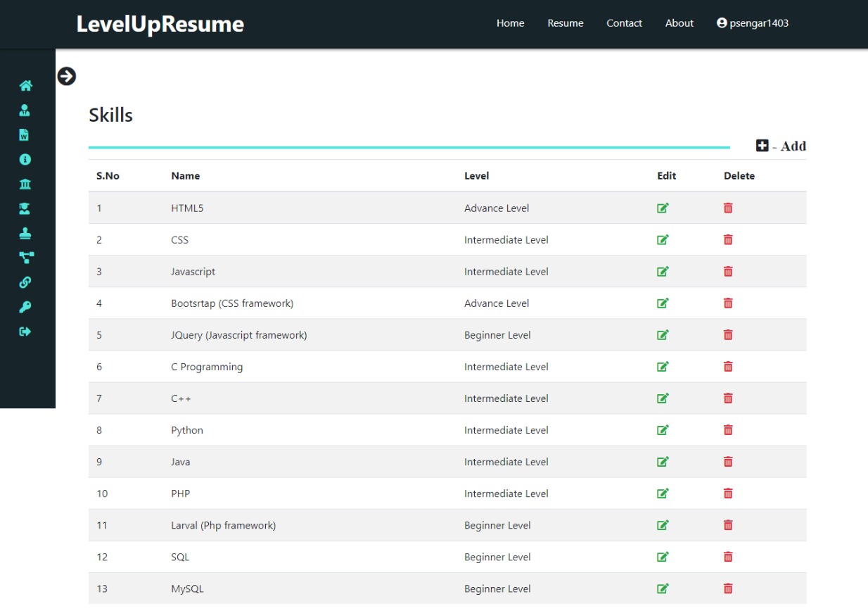The image size is (868, 611).
Task: Delete the Python skill
Action: pyautogui.click(x=728, y=429)
